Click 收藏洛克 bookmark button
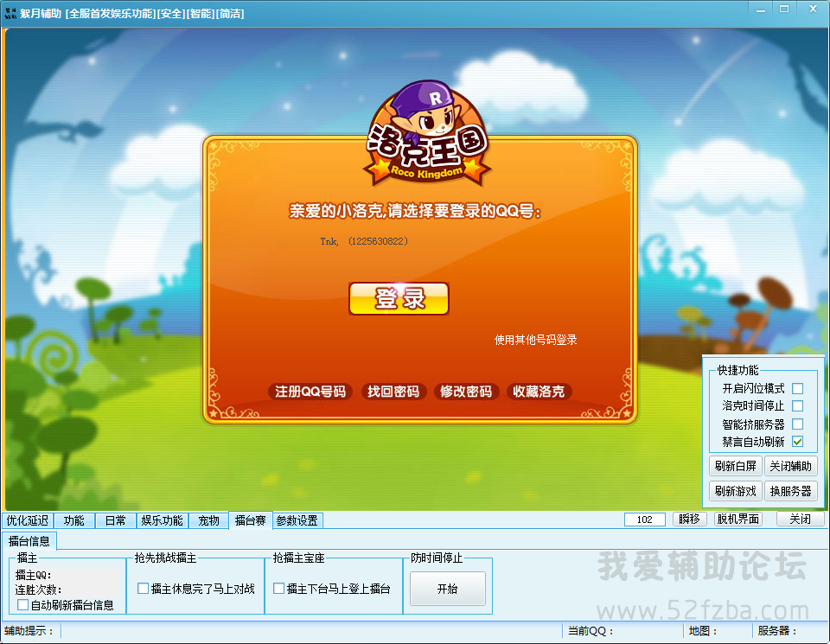 (x=539, y=392)
